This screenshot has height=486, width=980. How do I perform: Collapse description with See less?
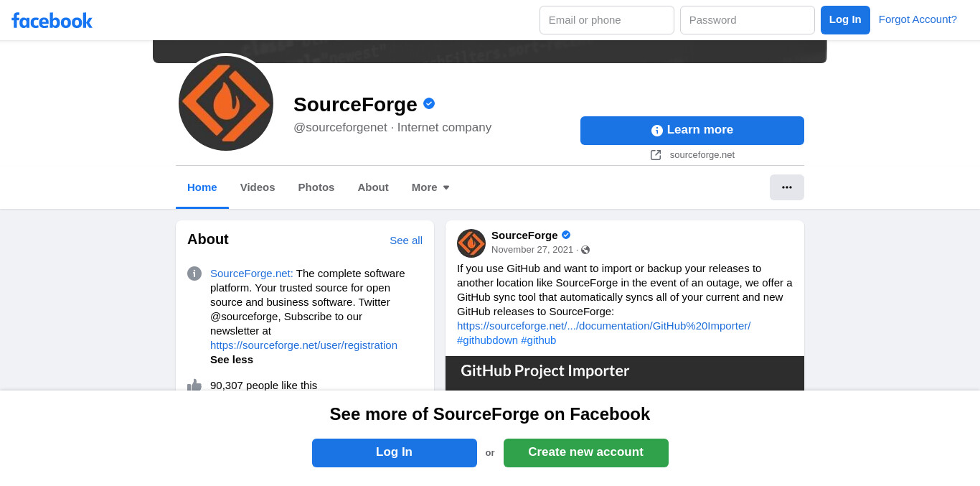pos(232,360)
